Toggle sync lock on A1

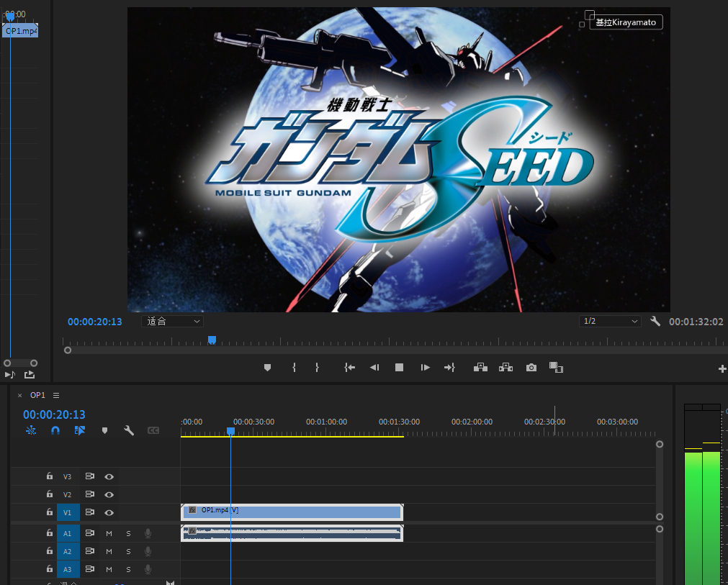pos(90,533)
